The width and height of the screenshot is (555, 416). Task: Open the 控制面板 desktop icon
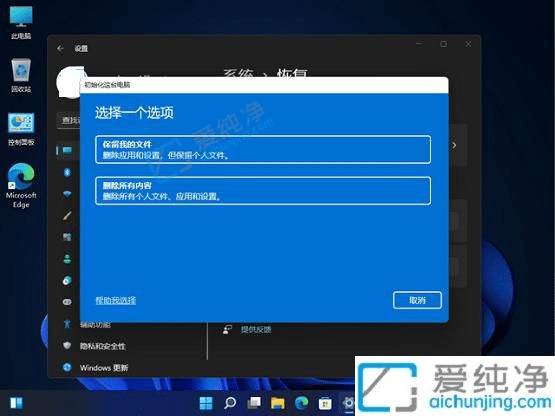point(21,129)
